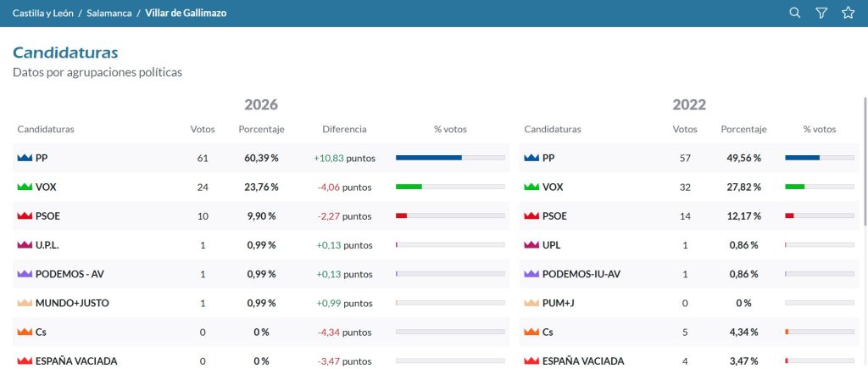Go to Castilla y León breadcrumb
The image size is (868, 369).
point(42,13)
